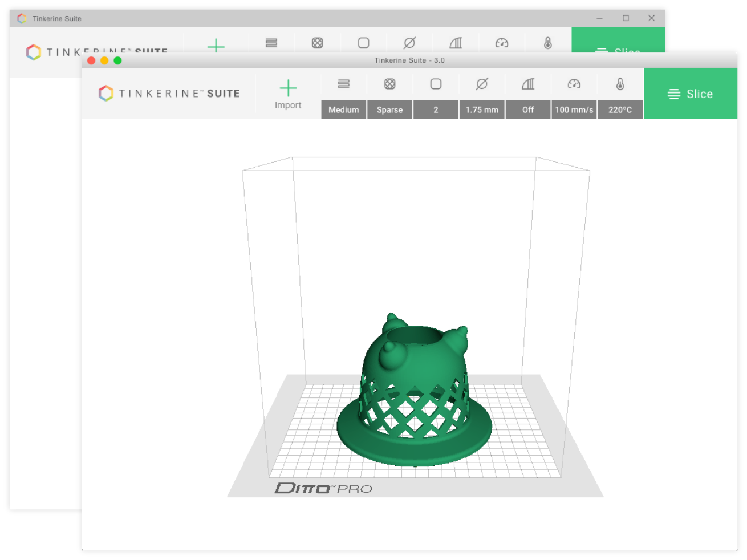Viewport: 747px width, 560px height.
Task: Open the Sparse infill setting
Action: coord(389,109)
